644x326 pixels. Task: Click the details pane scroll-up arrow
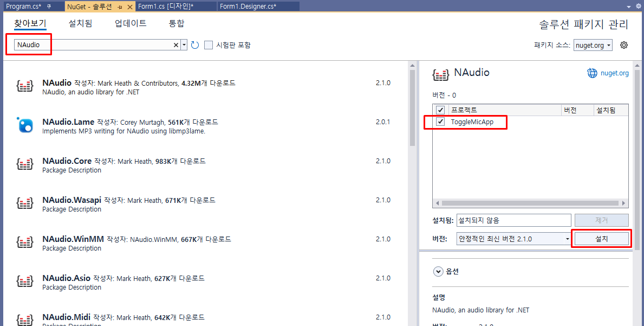638,66
